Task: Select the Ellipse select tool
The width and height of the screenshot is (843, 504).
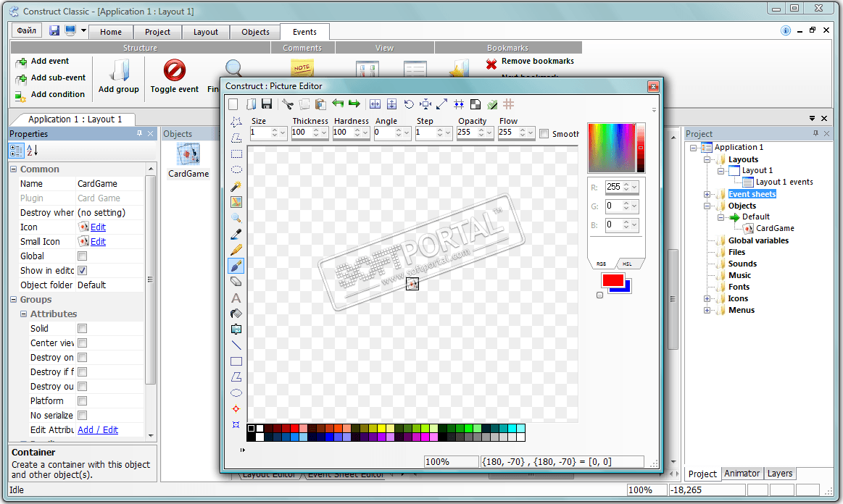Action: [x=236, y=169]
